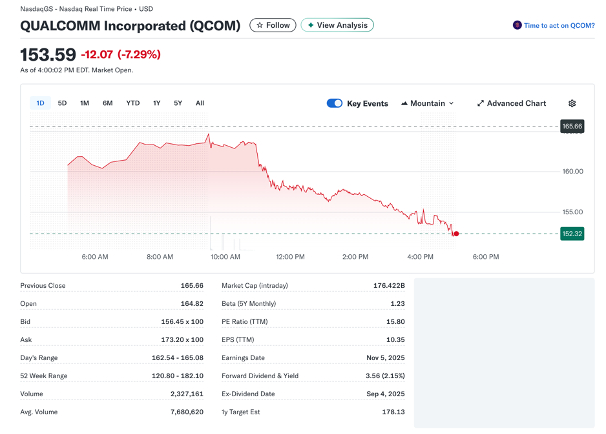
Task: Click the green 152.32 price marker
Action: pos(571,233)
